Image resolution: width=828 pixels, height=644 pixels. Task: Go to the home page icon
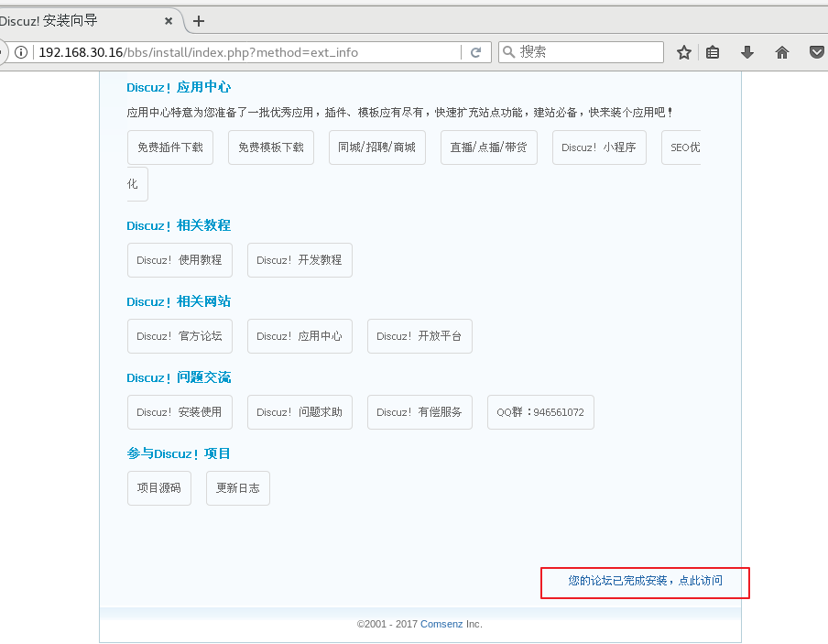782,52
